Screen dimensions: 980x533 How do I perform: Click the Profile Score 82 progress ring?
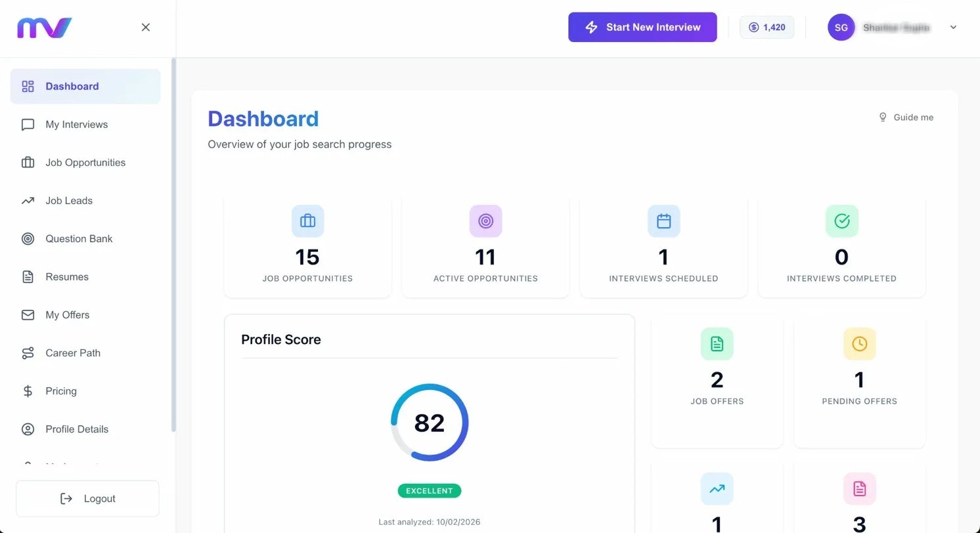pos(429,422)
